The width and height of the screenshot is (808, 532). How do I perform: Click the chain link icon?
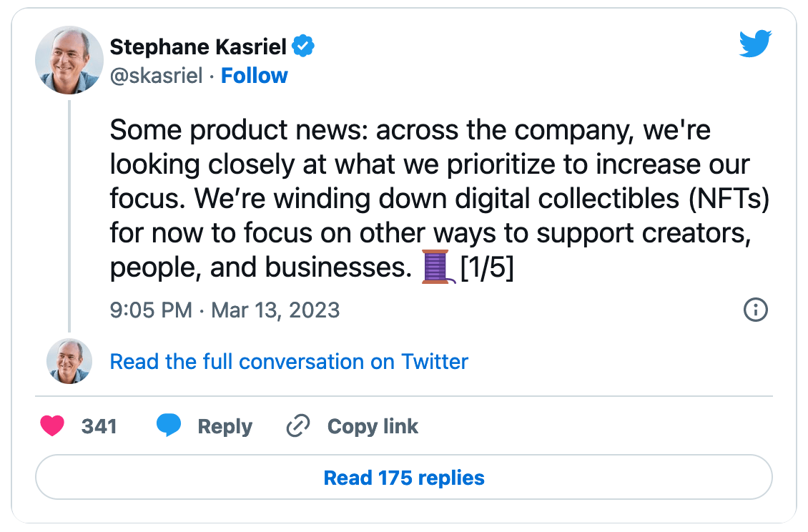(297, 427)
